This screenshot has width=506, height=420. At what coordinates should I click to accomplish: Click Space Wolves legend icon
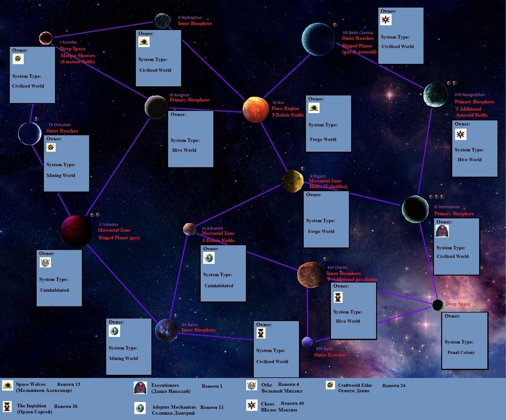pos(7,385)
